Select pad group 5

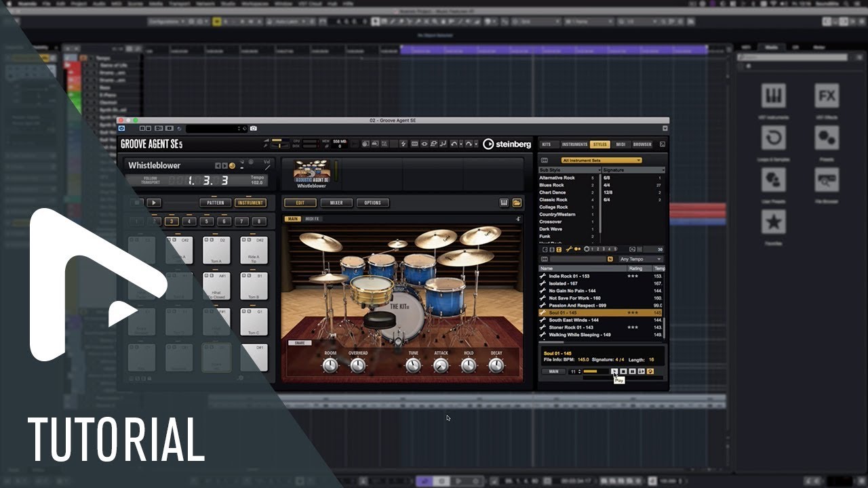point(207,222)
